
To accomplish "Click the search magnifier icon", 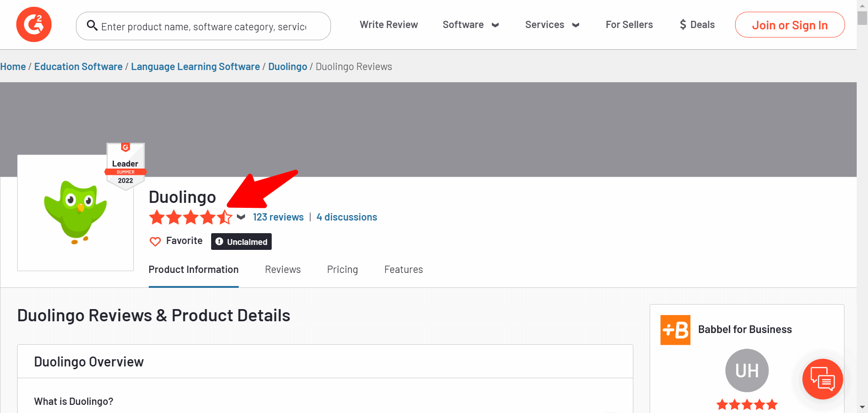I will [92, 26].
